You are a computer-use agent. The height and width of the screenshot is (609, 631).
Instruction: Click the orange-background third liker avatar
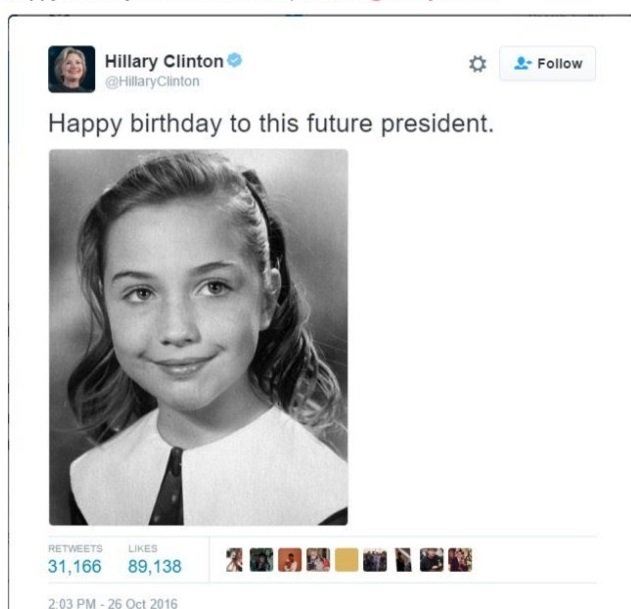click(290, 560)
